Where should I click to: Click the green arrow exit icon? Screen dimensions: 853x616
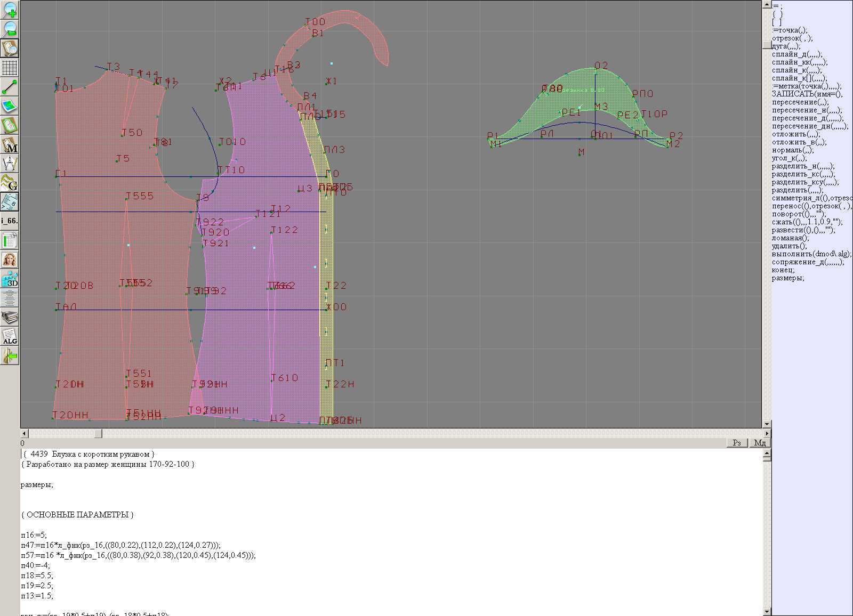pyautogui.click(x=10, y=355)
